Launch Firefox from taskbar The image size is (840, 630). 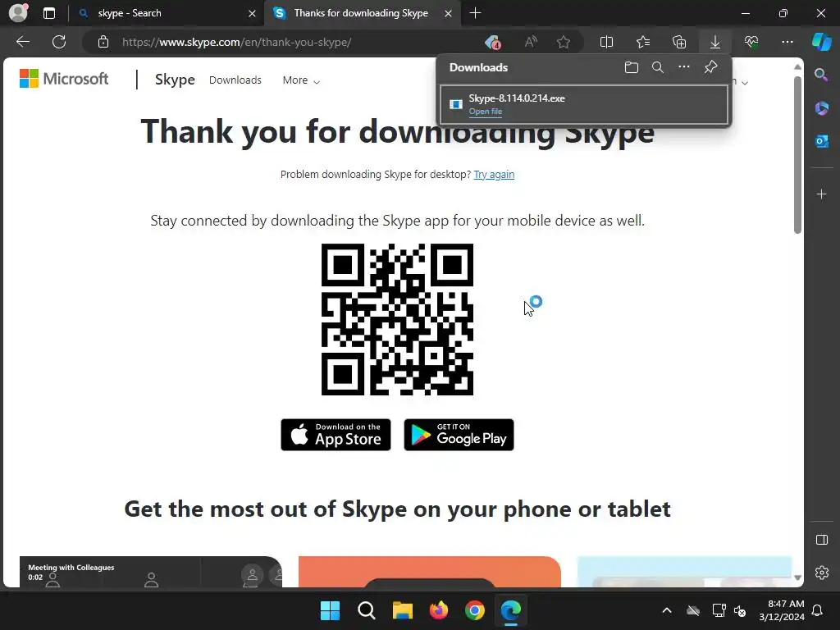click(x=439, y=610)
